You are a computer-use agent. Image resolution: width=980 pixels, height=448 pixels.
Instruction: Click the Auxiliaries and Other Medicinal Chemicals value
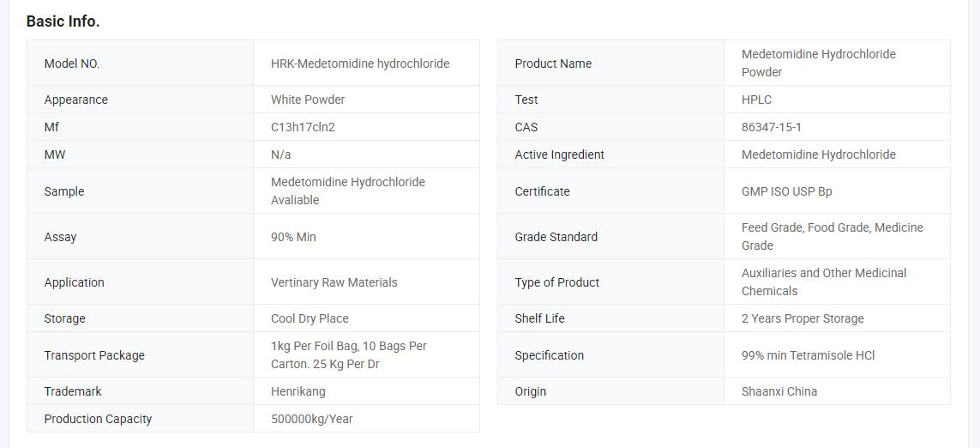pos(823,282)
